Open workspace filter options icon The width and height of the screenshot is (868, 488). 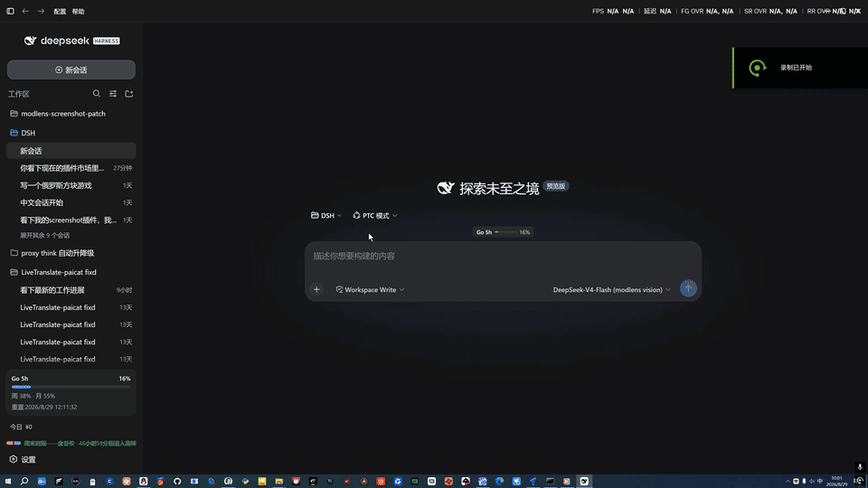(113, 93)
